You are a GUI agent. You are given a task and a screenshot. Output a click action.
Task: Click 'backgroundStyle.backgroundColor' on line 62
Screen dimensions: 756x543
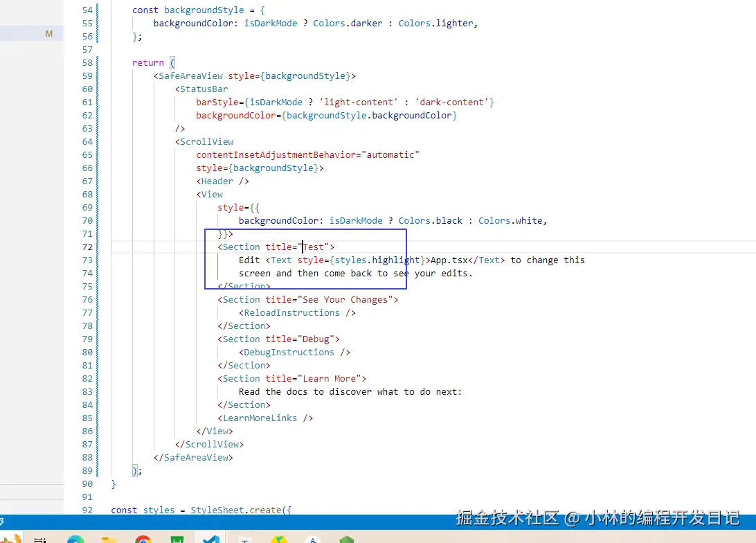[x=369, y=115]
